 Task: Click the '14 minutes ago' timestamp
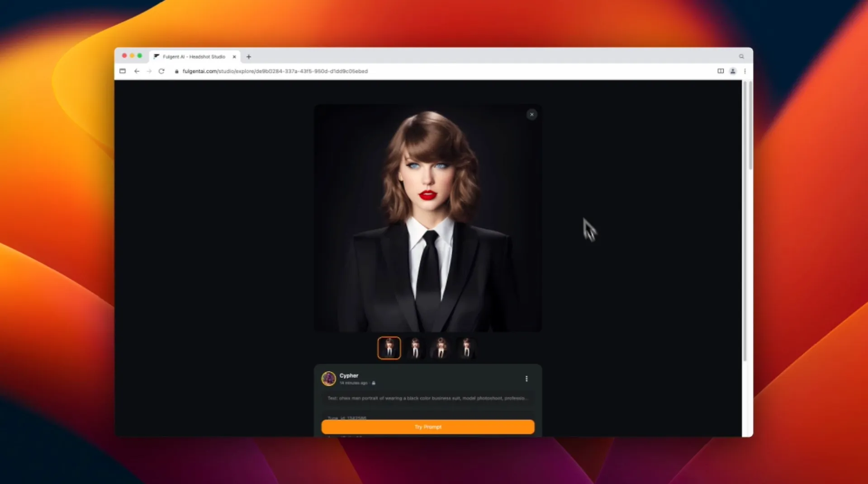tap(353, 383)
